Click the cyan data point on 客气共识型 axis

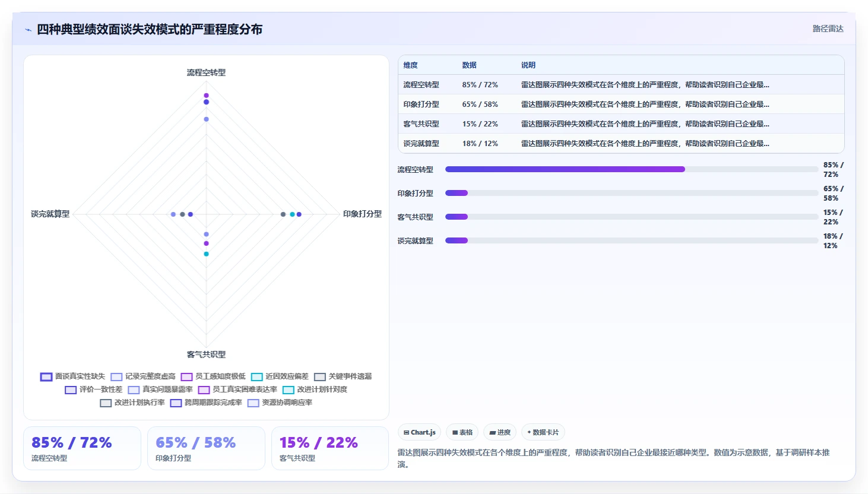(x=206, y=254)
